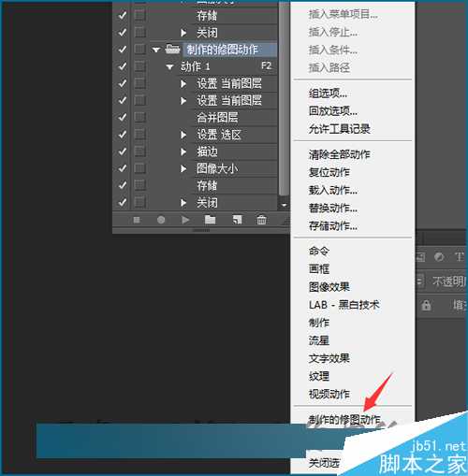Image resolution: width=468 pixels, height=476 pixels.
Task: Click the F2 shortcut text of 动作 1
Action: point(266,65)
